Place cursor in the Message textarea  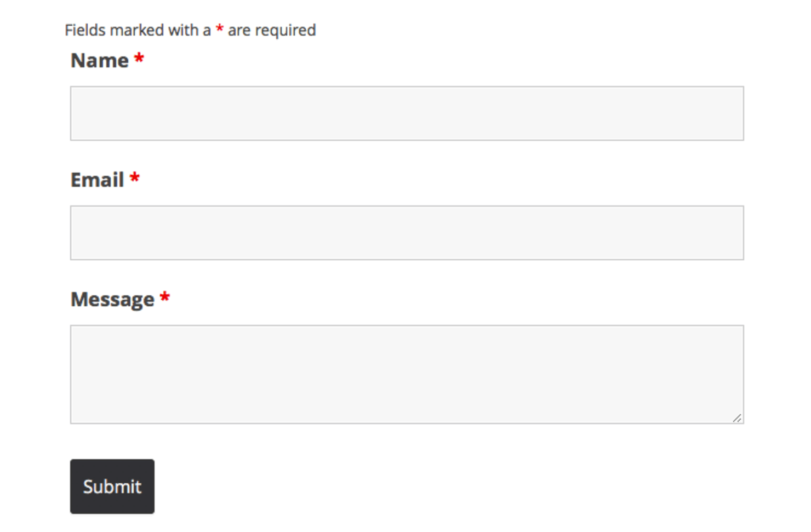coord(407,374)
